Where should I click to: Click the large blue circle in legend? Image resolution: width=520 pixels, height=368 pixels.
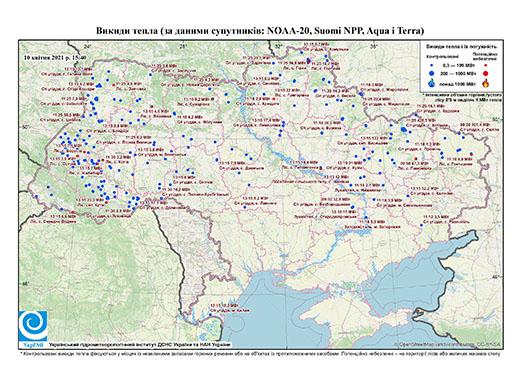click(432, 73)
